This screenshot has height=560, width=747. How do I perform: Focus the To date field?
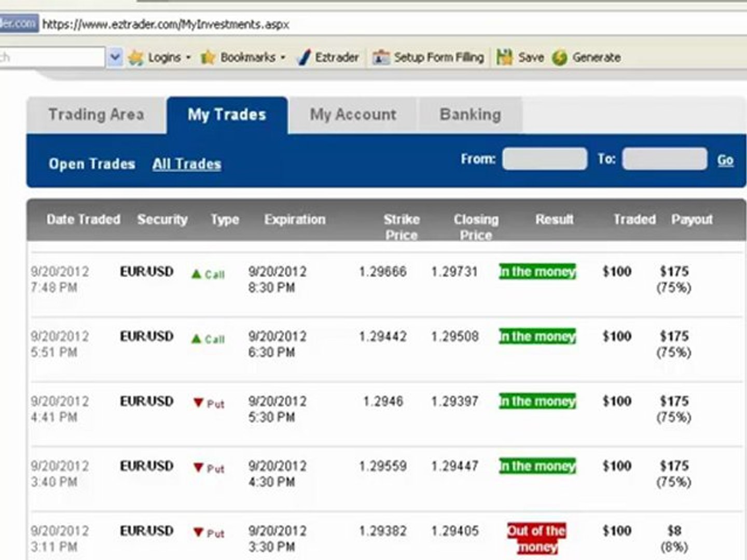click(x=665, y=159)
